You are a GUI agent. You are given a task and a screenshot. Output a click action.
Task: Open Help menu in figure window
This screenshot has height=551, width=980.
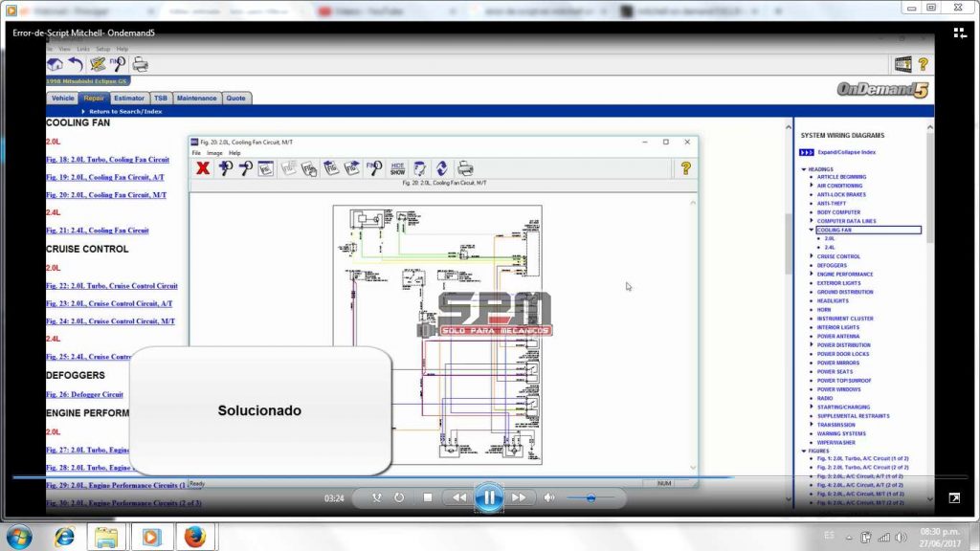click(x=234, y=153)
